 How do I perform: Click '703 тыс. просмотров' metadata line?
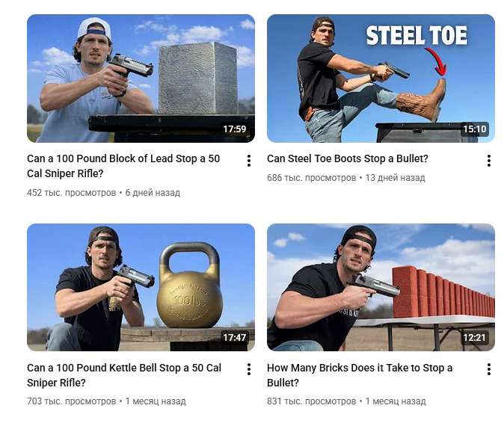[106, 401]
